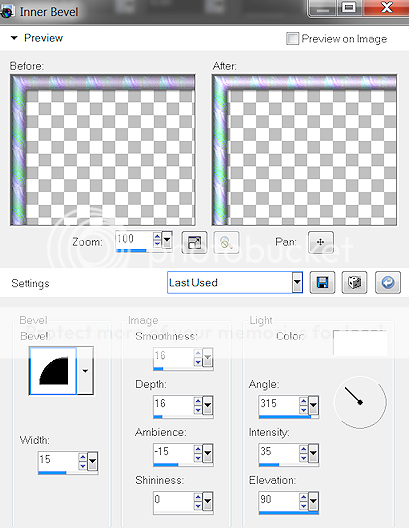Click the randomize parameters dice icon

354,283
